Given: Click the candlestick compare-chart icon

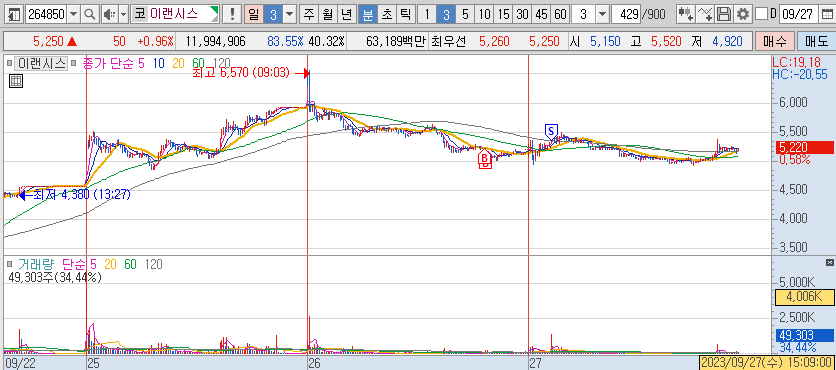Looking at the screenshot, I should [x=686, y=14].
